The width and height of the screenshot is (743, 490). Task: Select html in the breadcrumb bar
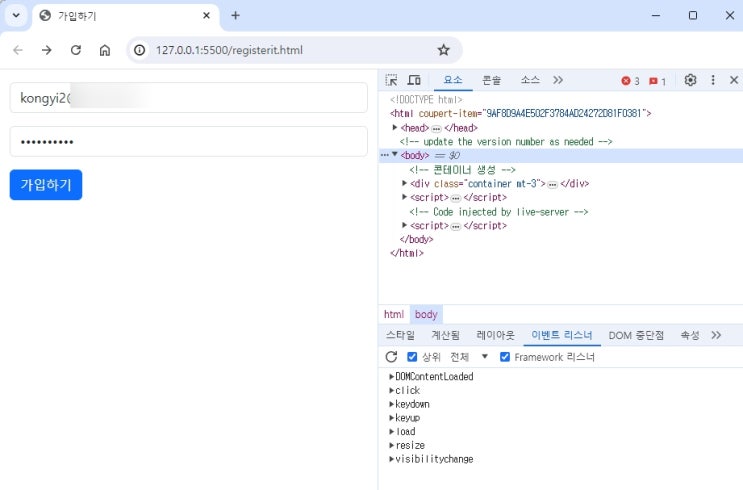point(394,314)
